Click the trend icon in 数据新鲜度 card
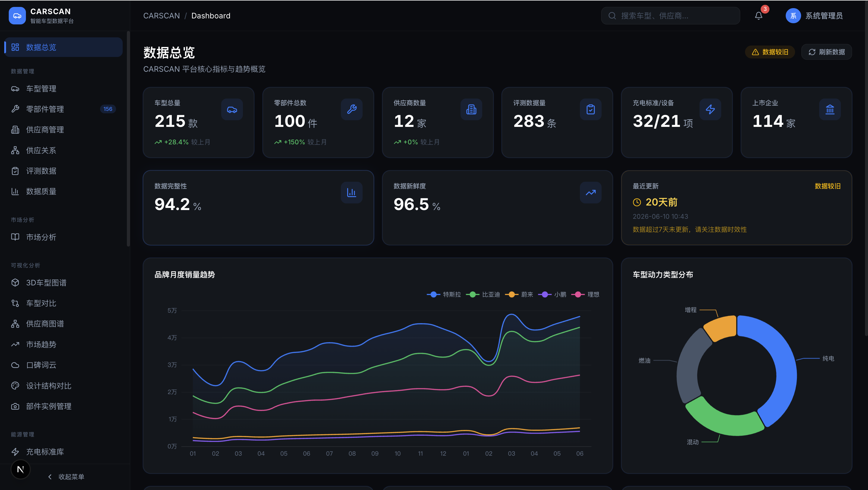 [591, 193]
